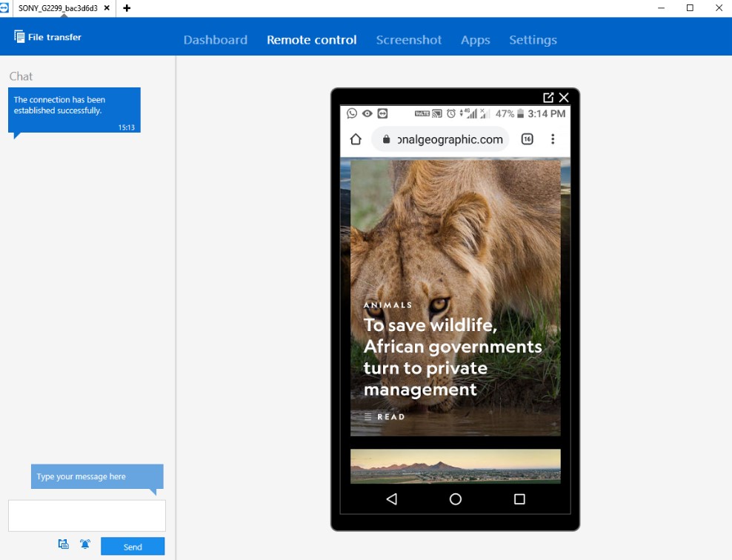Tap the lock icon in Chrome address bar
732x560 pixels.
click(x=386, y=139)
